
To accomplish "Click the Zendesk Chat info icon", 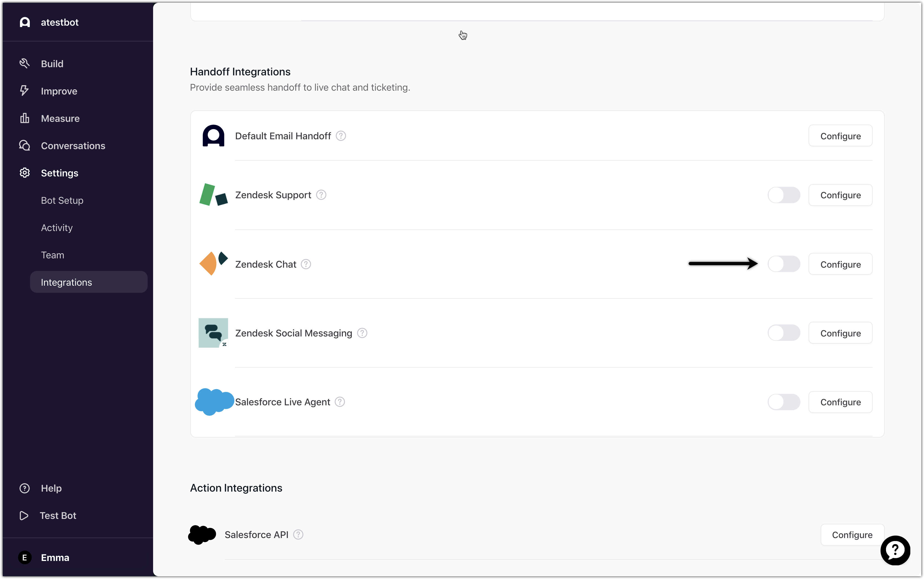I will [x=306, y=264].
